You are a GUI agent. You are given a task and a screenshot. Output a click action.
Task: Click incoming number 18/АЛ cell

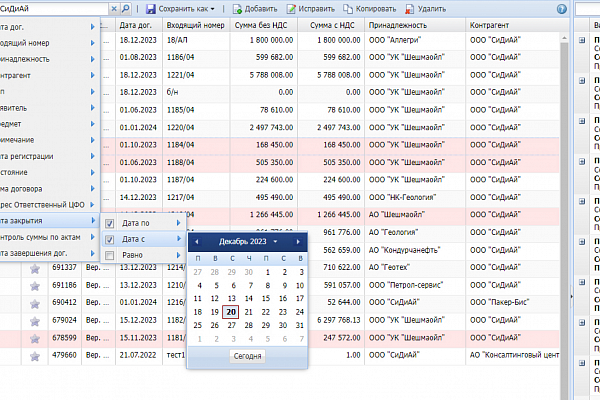tap(196, 40)
